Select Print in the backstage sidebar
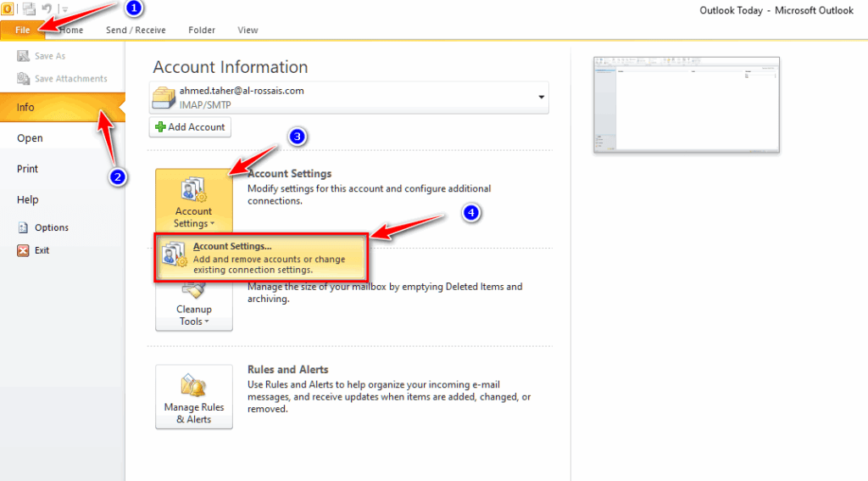This screenshot has height=481, width=868. tap(28, 169)
